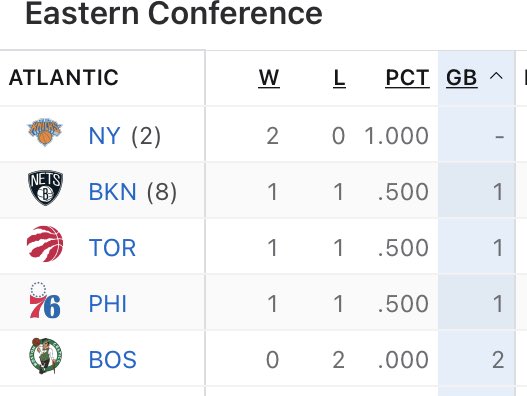This screenshot has width=527, height=396.
Task: Click the Toronto Raptors logo
Action: coord(45,244)
